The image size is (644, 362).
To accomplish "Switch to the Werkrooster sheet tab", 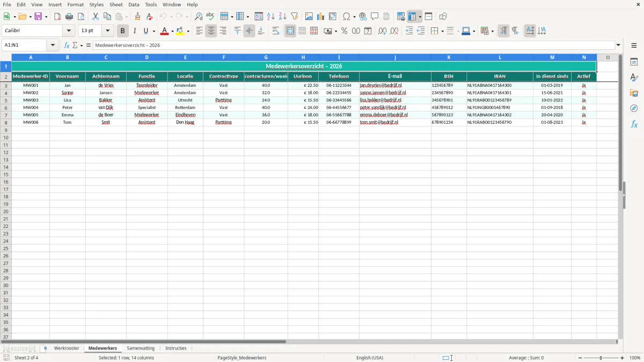I will pos(67,349).
